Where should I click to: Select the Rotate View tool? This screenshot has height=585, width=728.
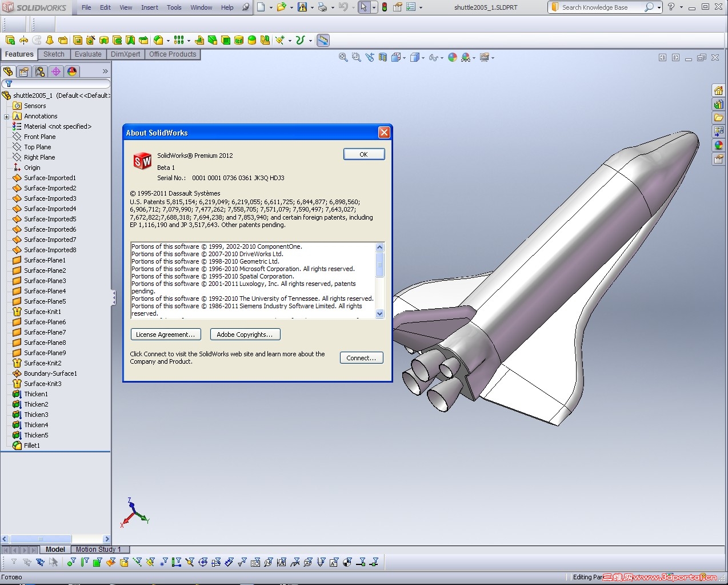(369, 57)
